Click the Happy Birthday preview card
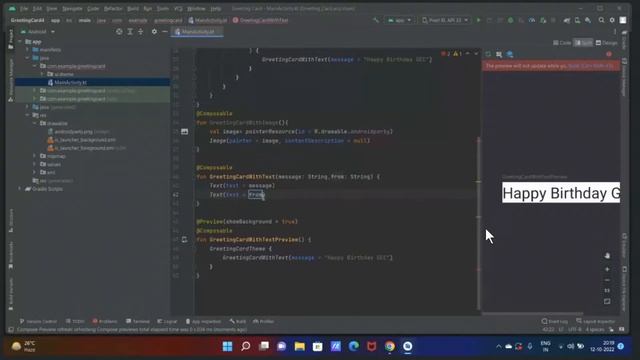The width and height of the screenshot is (640, 360). [x=561, y=193]
